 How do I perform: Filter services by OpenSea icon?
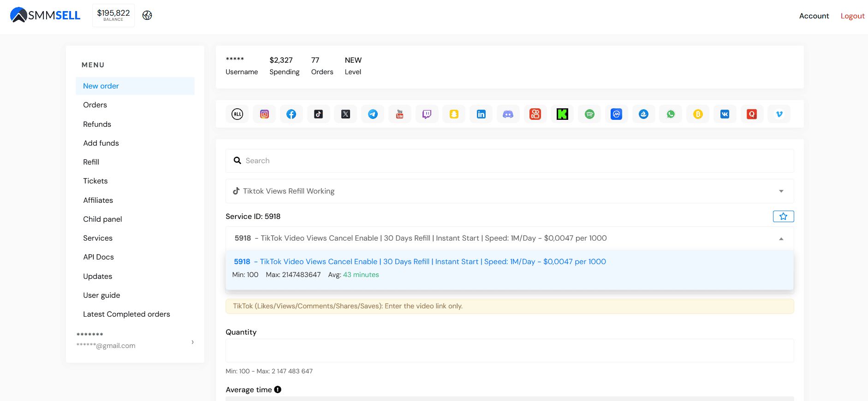pos(644,114)
